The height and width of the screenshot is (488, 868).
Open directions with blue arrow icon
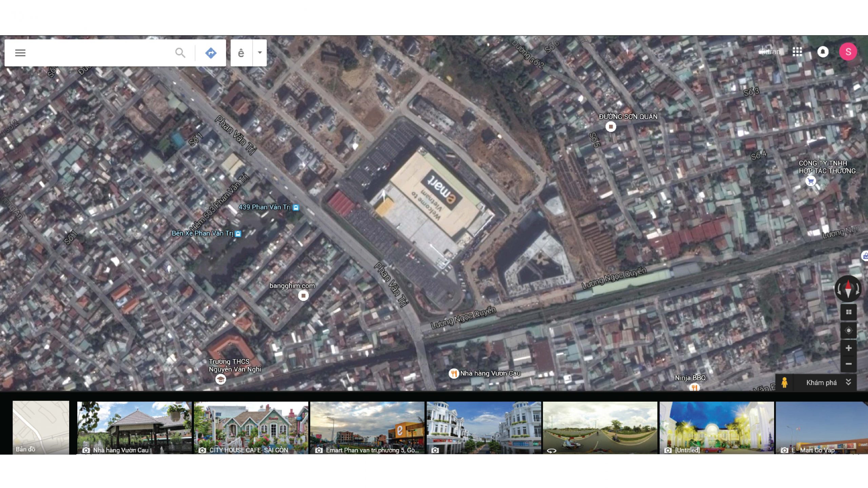[211, 53]
